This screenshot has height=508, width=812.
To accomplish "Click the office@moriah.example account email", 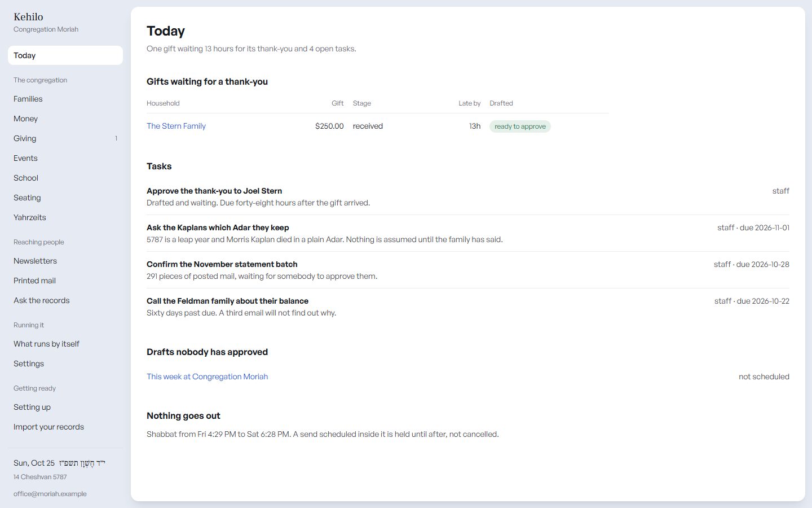I will 50,494.
